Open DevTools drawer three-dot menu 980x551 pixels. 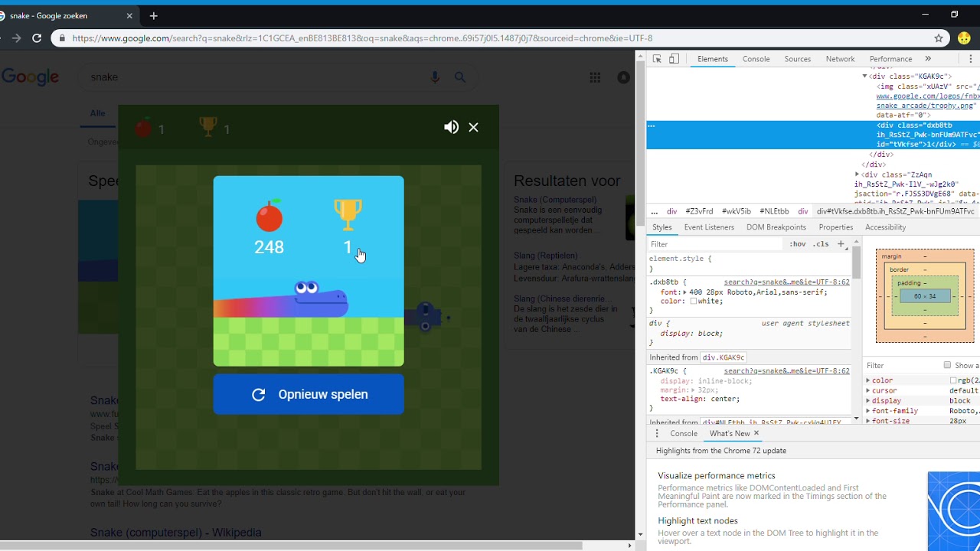click(656, 433)
